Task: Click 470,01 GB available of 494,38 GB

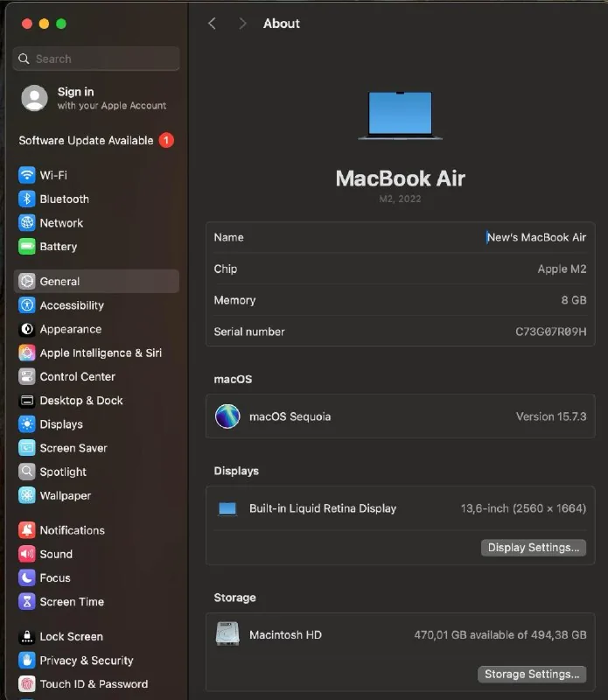Action: (x=500, y=635)
